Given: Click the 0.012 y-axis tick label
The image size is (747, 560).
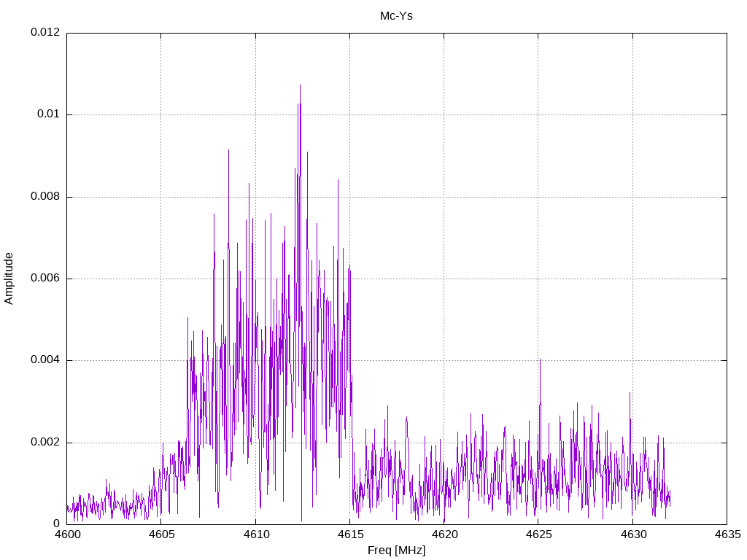Looking at the screenshot, I should (x=46, y=32).
